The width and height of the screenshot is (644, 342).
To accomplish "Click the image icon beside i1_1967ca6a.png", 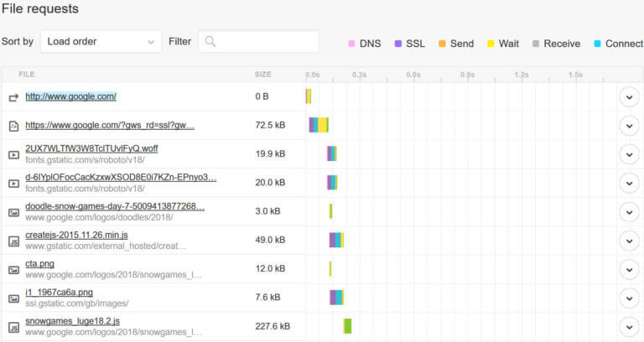I will tap(13, 298).
